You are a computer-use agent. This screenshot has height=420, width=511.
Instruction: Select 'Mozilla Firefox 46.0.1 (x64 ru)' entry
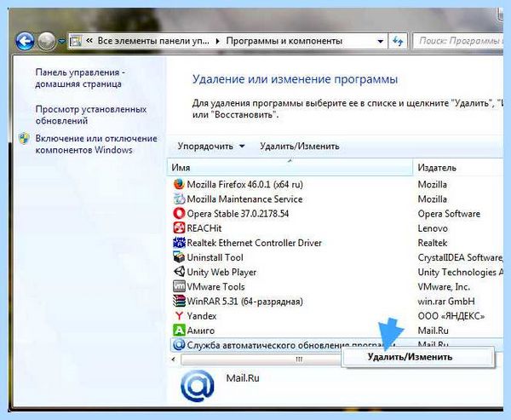click(244, 185)
